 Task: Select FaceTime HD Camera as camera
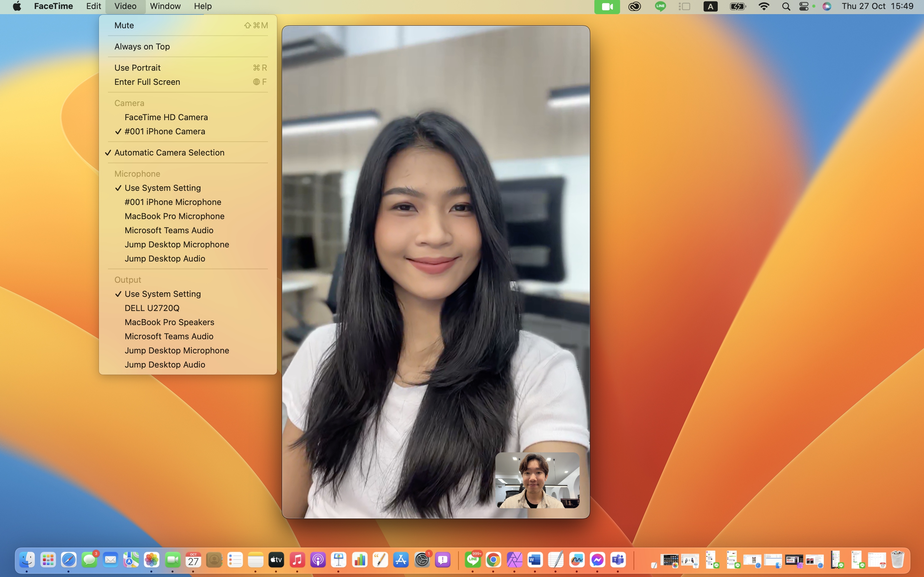pyautogui.click(x=166, y=117)
